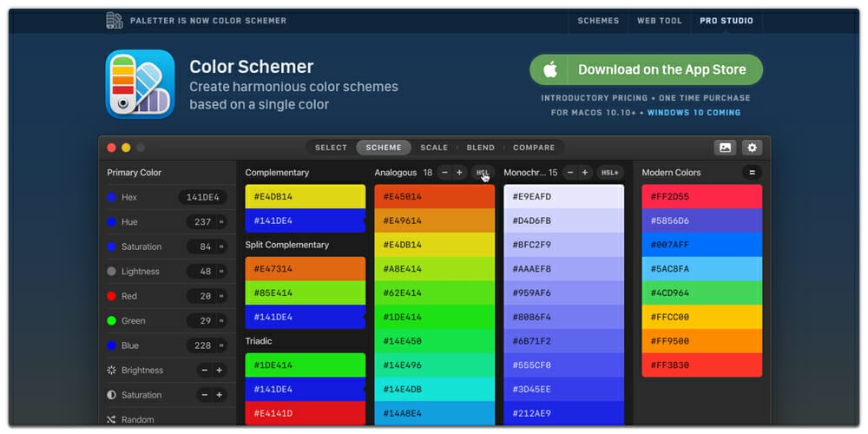This screenshot has height=434, width=868.
Task: Open PRO STUDIO in site navigation
Action: click(x=727, y=21)
